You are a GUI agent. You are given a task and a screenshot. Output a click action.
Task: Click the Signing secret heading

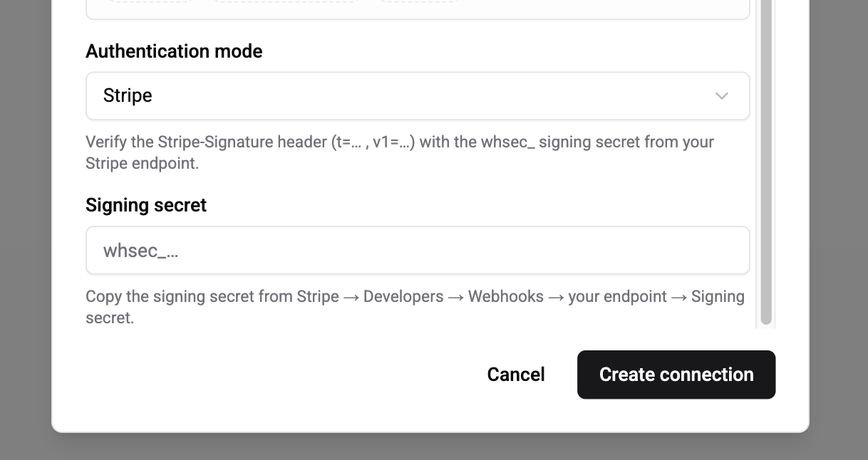click(146, 205)
